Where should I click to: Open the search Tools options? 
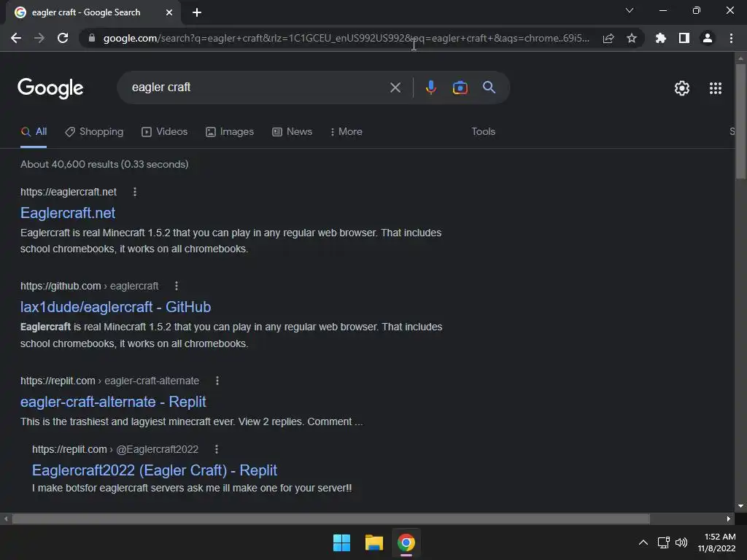(483, 132)
